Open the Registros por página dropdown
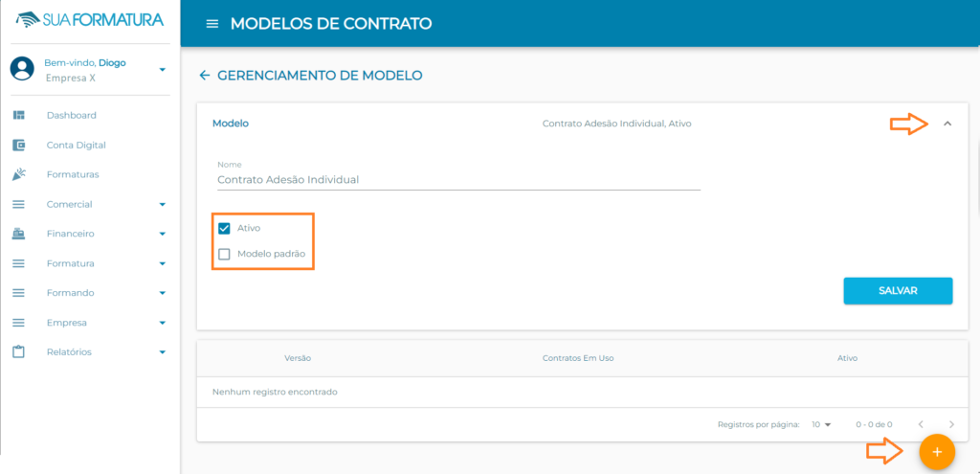This screenshot has height=474, width=980. (x=821, y=424)
